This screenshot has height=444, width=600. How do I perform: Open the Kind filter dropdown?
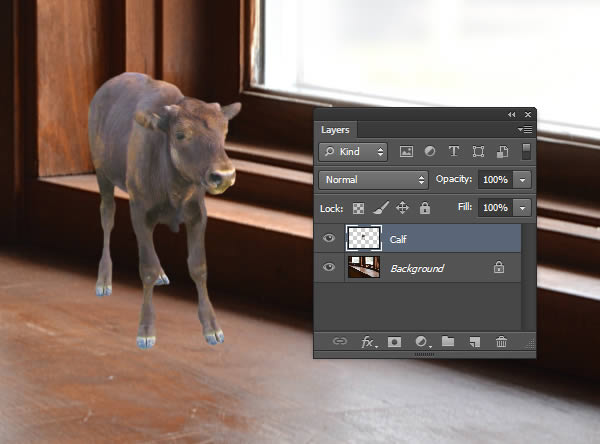(x=353, y=152)
